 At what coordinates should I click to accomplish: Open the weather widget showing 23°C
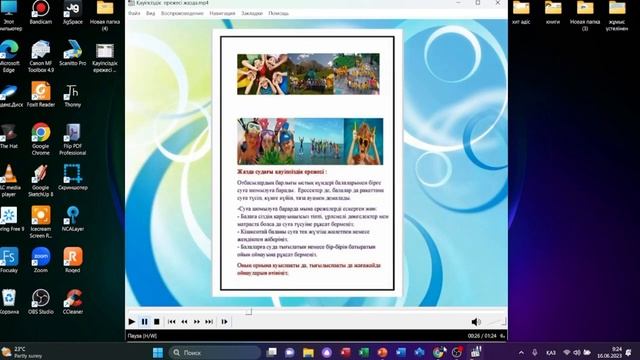(22, 352)
